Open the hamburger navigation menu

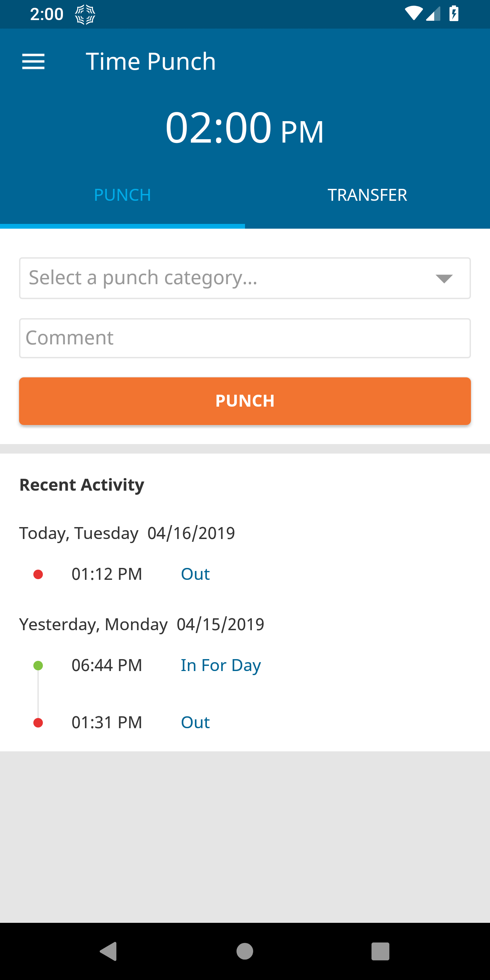pyautogui.click(x=33, y=61)
